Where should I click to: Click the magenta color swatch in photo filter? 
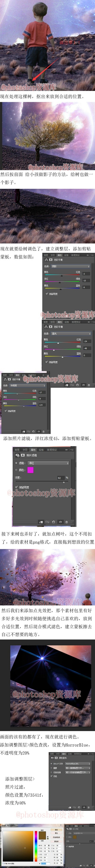pos(30,470)
